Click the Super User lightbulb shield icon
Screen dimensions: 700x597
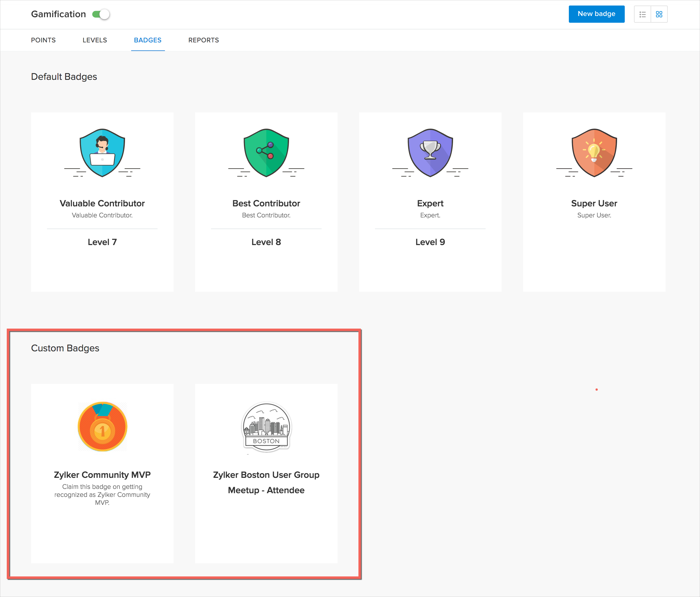[x=594, y=153]
